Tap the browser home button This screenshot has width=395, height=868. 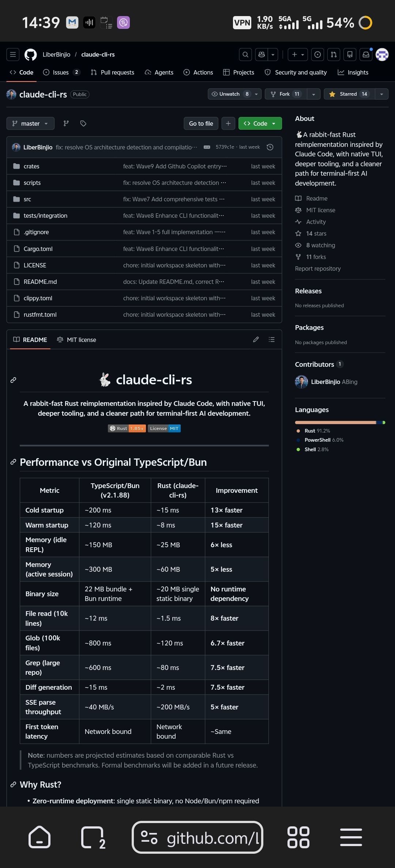39,837
